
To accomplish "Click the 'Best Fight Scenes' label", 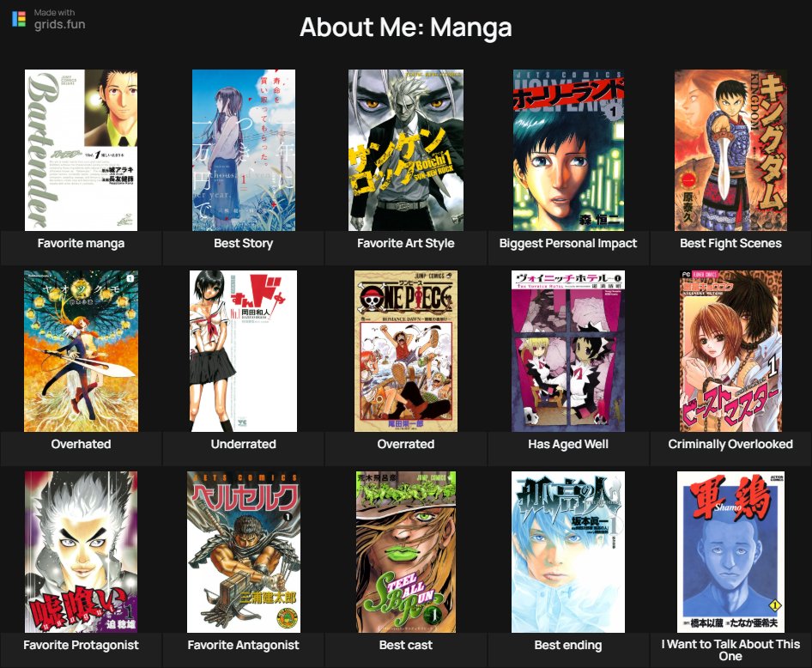I will 730,243.
